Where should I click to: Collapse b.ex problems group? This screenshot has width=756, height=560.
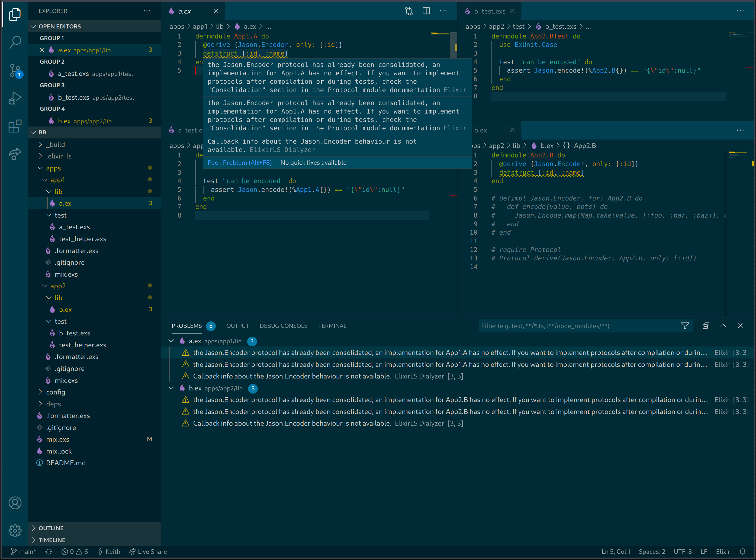coord(171,388)
